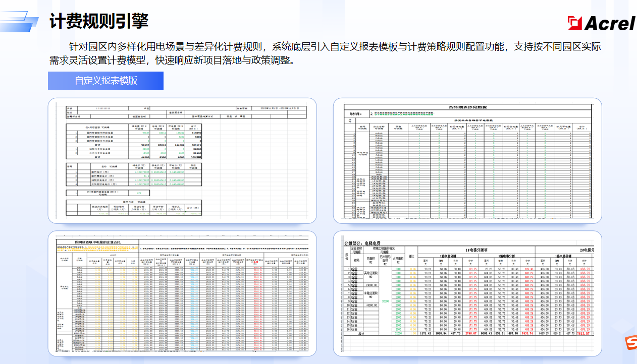This screenshot has width=637, height=364.
Task: Select the 自定义报表模版 blue tab
Action: point(105,81)
